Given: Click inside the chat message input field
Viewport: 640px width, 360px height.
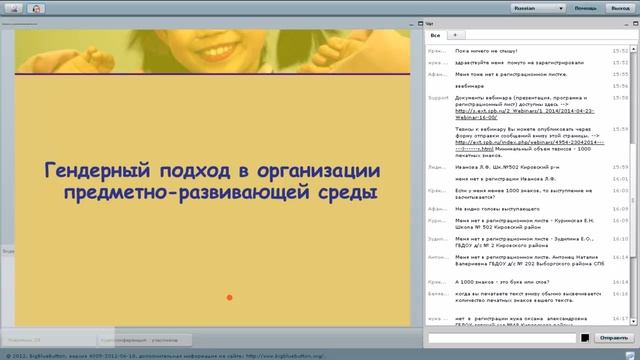Looking at the screenshot, I should (502, 338).
